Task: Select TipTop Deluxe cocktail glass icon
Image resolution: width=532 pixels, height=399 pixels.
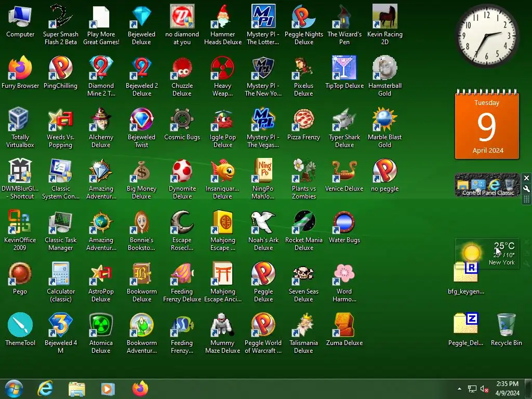Action: [x=344, y=68]
